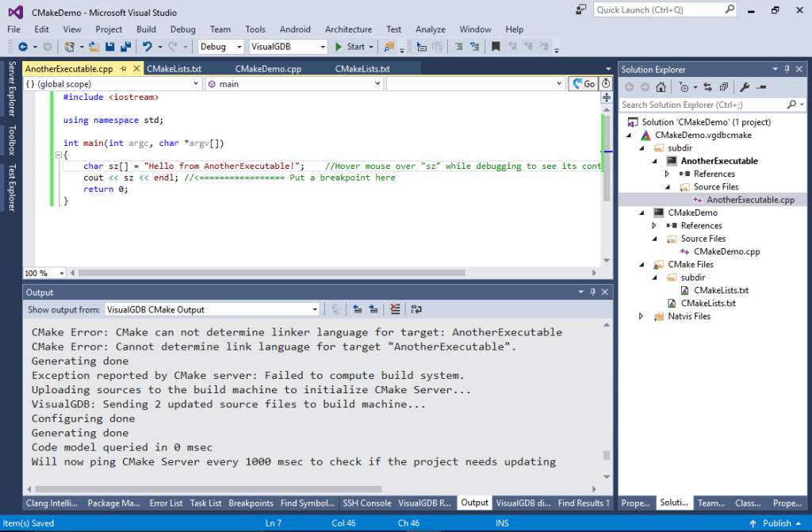The width and height of the screenshot is (812, 532).
Task: Open the Debug menu
Action: coord(183,29)
